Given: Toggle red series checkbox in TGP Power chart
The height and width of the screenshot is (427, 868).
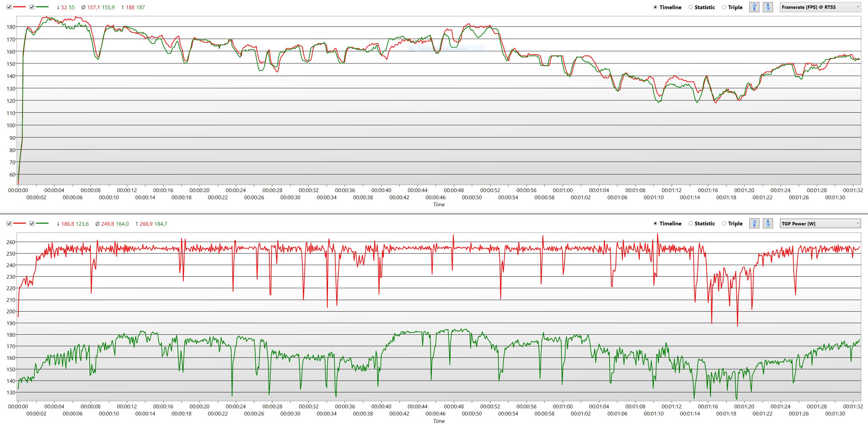Looking at the screenshot, I should 9,224.
